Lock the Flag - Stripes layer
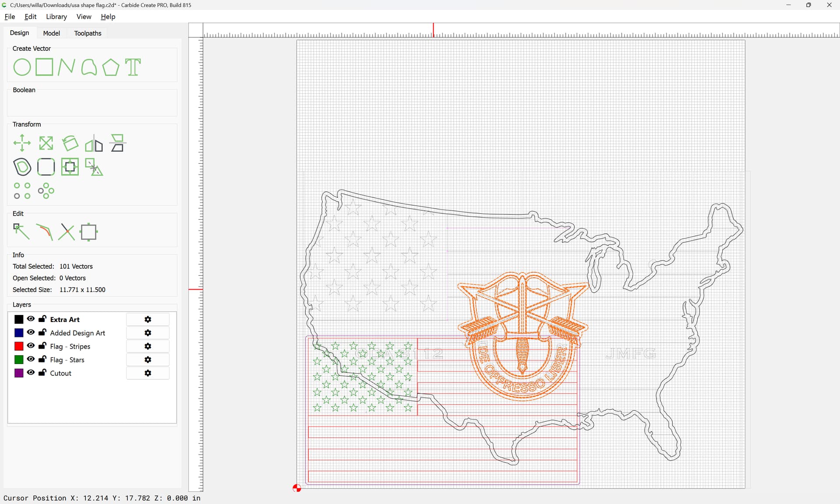Image resolution: width=840 pixels, height=504 pixels. (x=42, y=345)
